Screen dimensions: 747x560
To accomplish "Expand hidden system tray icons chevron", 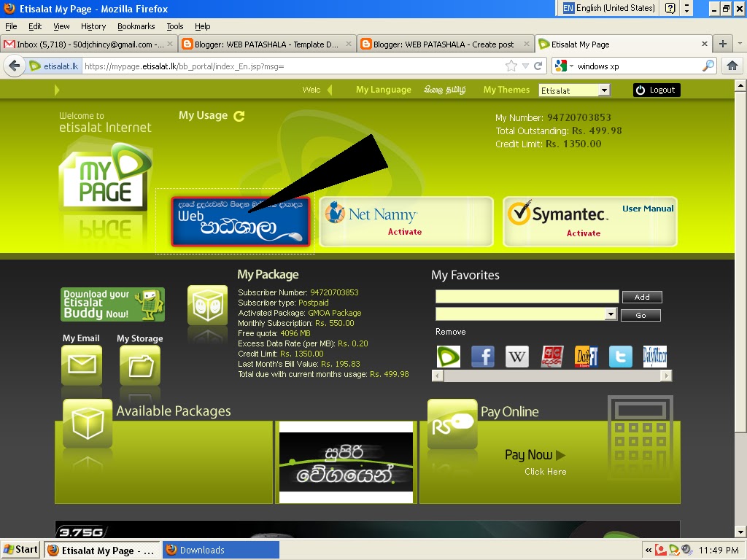I will (x=649, y=550).
